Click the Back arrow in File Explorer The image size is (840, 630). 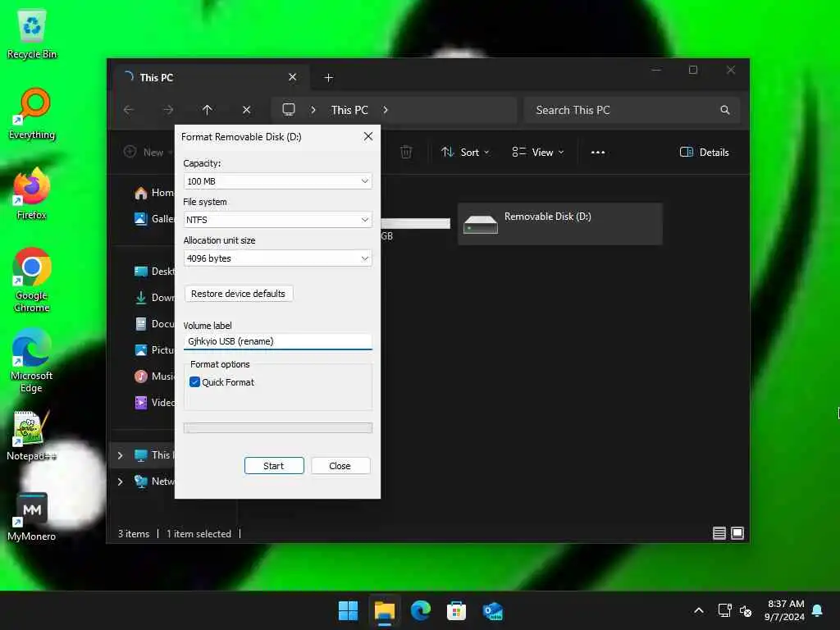pos(129,110)
